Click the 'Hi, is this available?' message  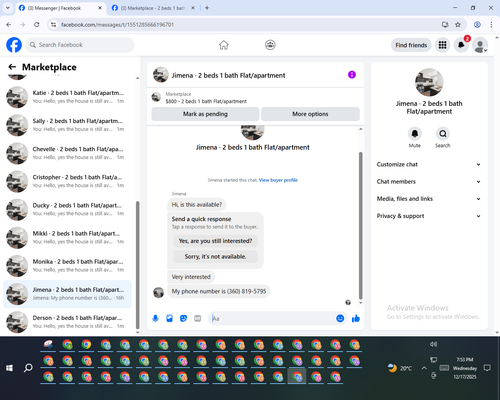197,204
